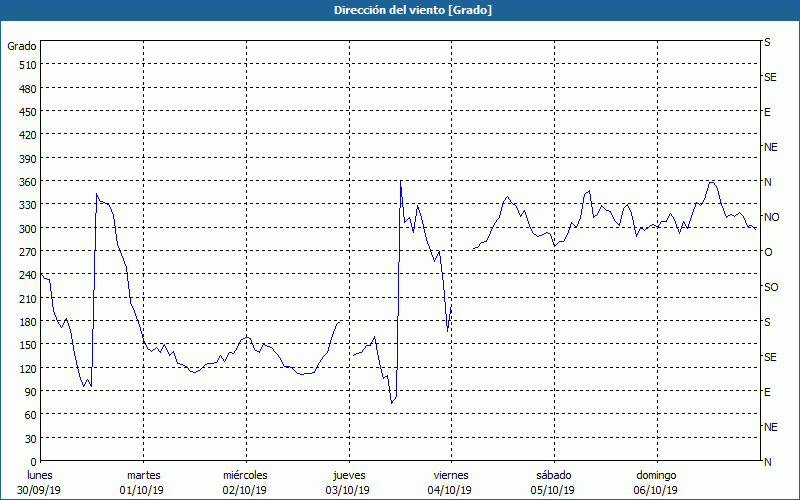
Task: Click the "NO" compass direction label
Action: 771,217
